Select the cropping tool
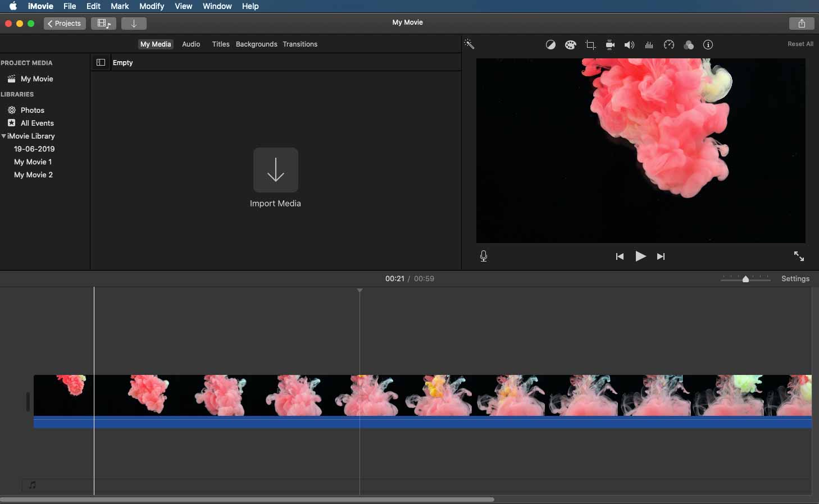819x504 pixels. click(x=590, y=45)
